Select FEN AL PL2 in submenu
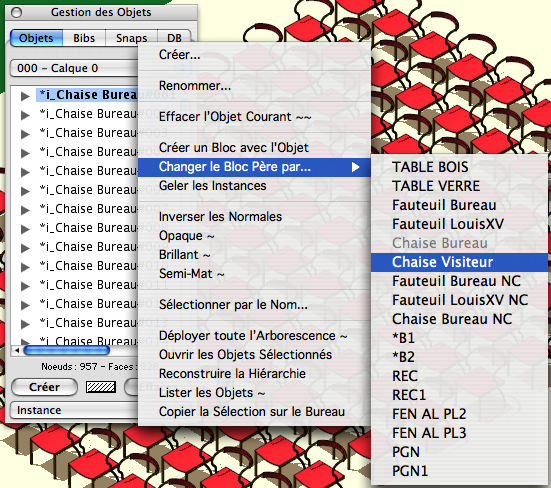The height and width of the screenshot is (488, 551). 459,414
